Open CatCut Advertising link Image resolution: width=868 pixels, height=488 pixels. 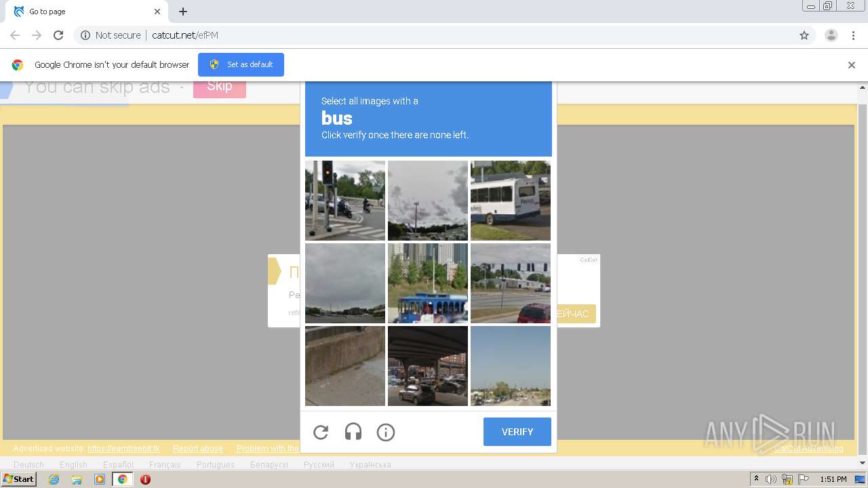pyautogui.click(x=809, y=449)
